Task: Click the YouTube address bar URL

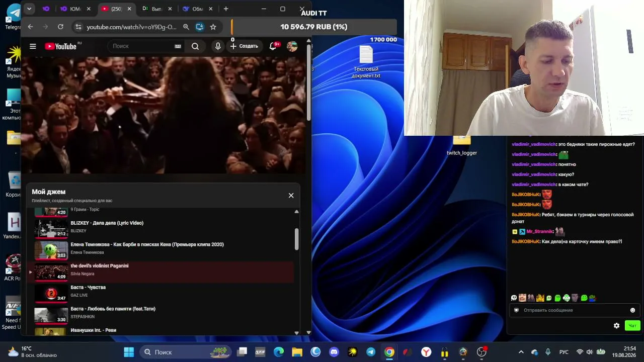Action: [131, 27]
